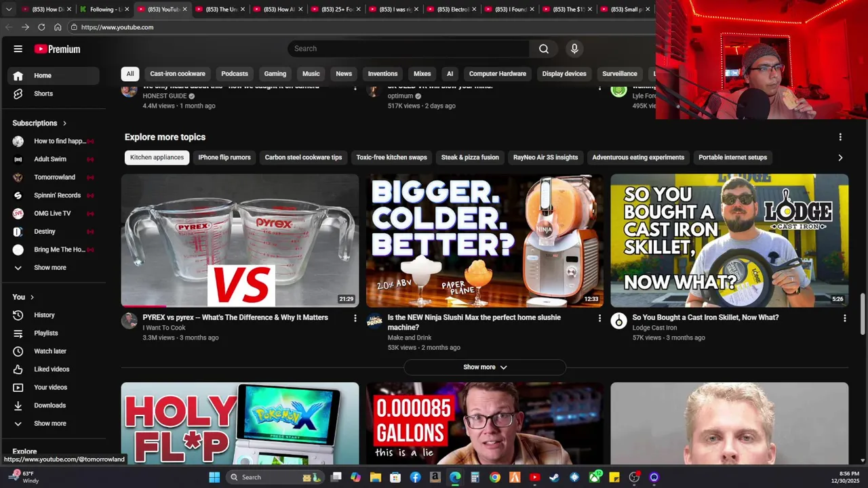Go back in browser history
Viewport: 868px width, 488px height.
(x=9, y=27)
